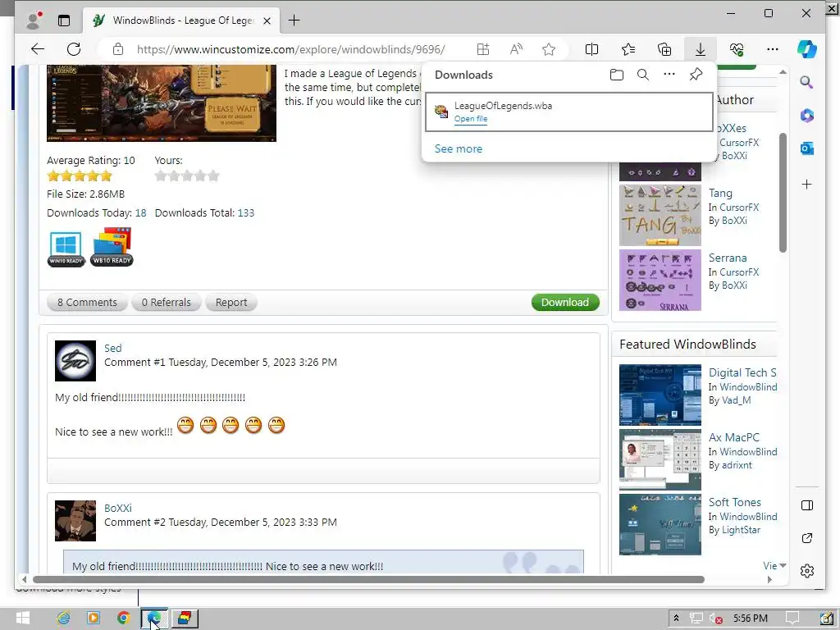
Task: Open the Soft Tones featured link
Action: pyautogui.click(x=735, y=503)
